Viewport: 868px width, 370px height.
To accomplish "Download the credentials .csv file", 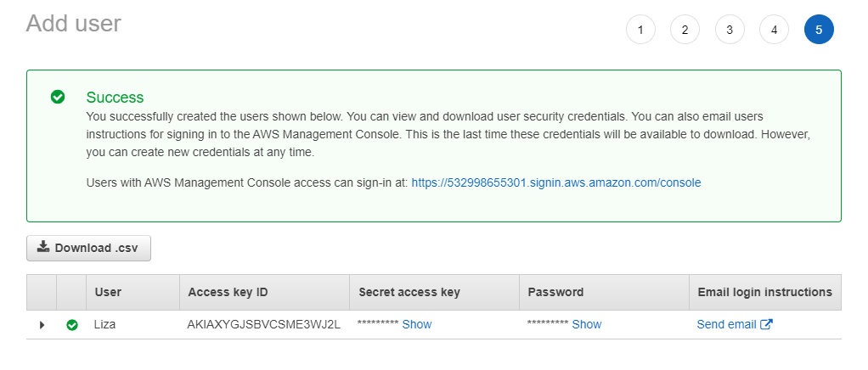I will pos(89,249).
